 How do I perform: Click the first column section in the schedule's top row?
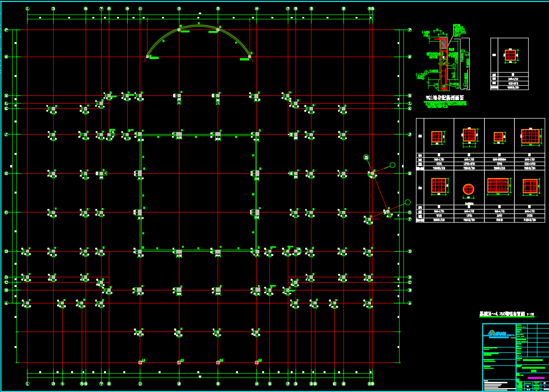coord(437,137)
